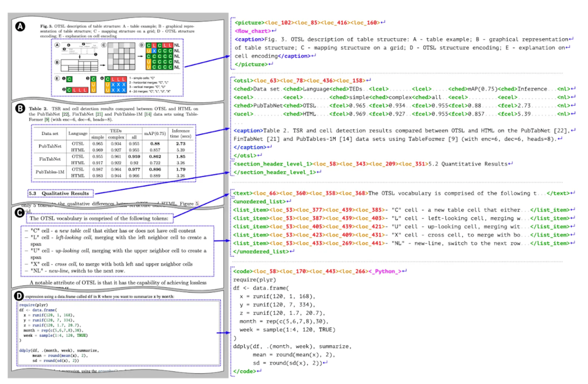Click the 'PubTabNet' row label in the table
Screen dimensions: 588x384
(50, 146)
